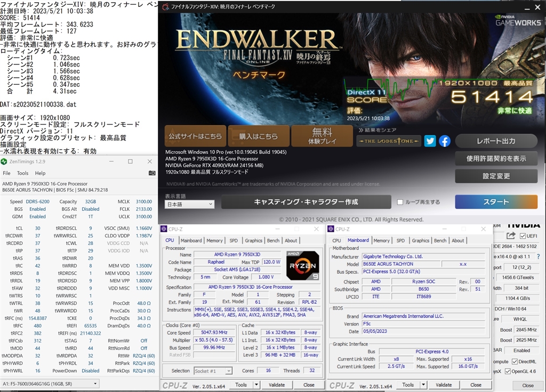546x392 pixels.
Task: Click the Multiplier x 50.5 field
Action: tap(214, 340)
